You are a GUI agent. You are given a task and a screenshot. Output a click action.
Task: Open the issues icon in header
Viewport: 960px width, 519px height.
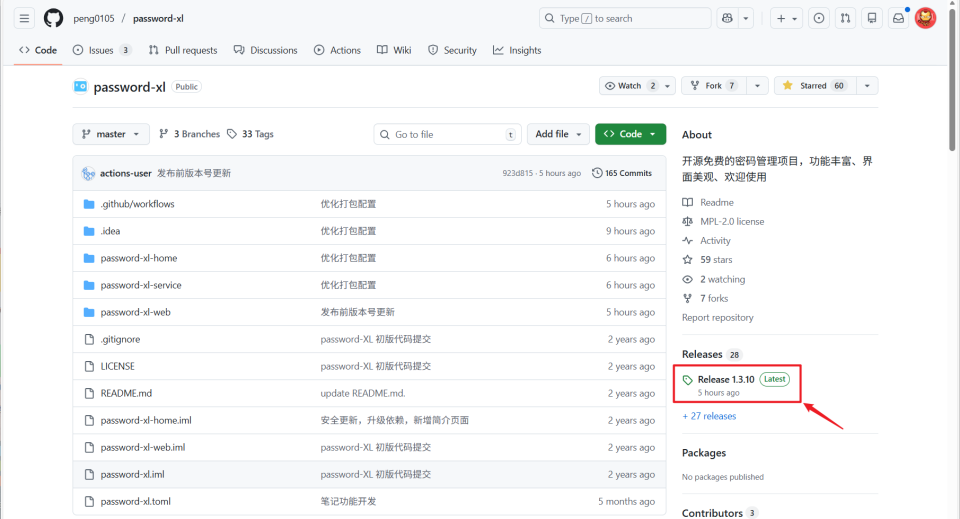pos(819,18)
